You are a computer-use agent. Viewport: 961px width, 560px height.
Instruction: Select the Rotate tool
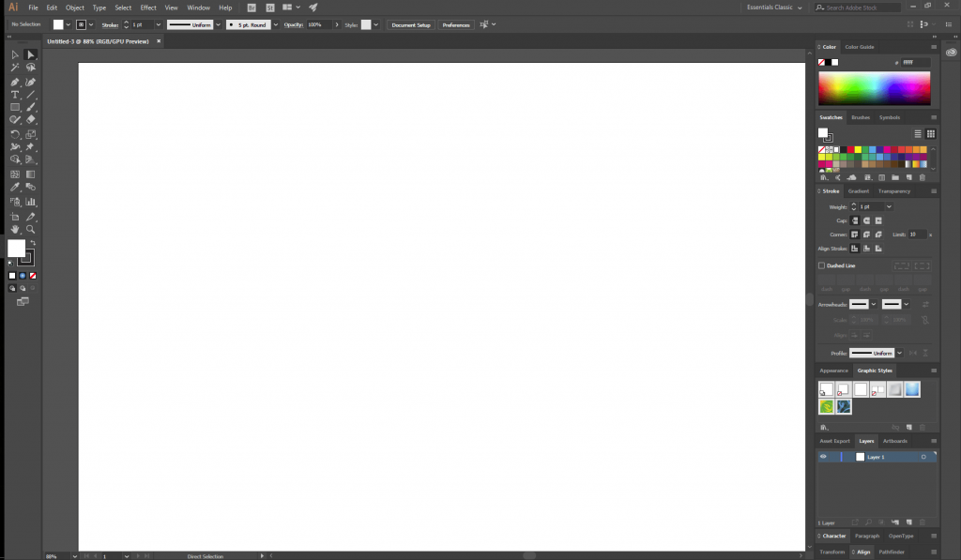point(13,134)
